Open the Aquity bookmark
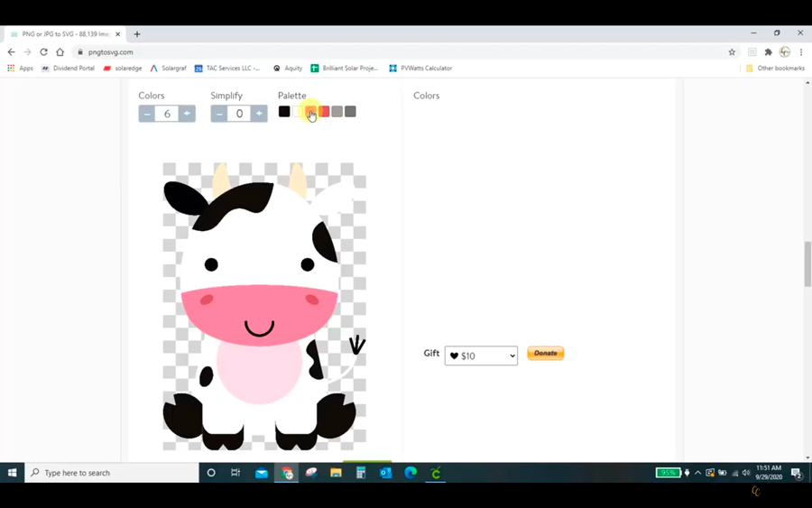 coord(288,68)
